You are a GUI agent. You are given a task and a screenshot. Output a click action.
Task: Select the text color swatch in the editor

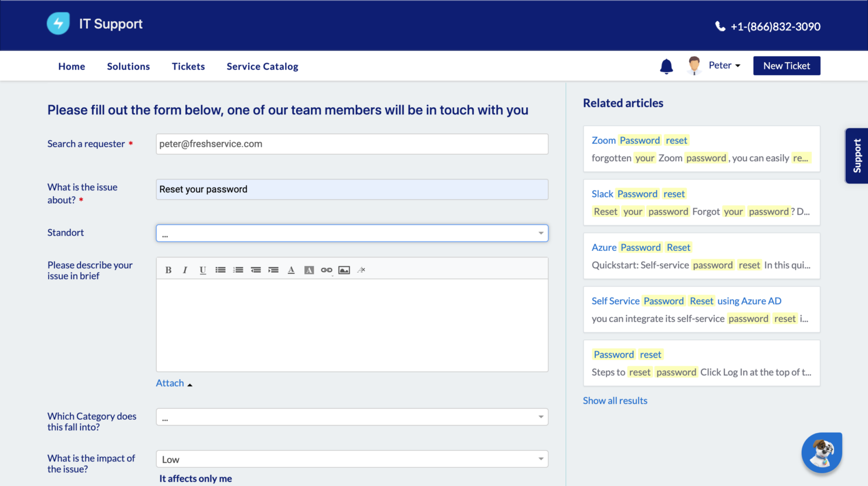pyautogui.click(x=291, y=270)
